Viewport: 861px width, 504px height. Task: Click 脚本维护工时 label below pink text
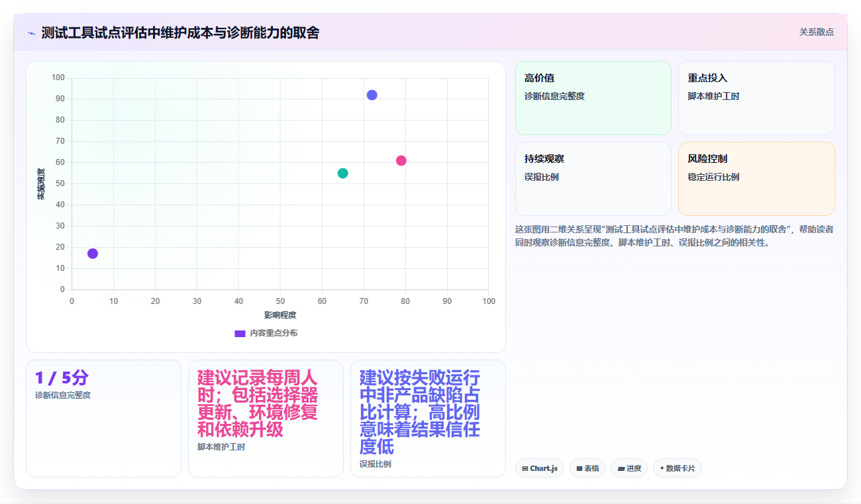221,447
